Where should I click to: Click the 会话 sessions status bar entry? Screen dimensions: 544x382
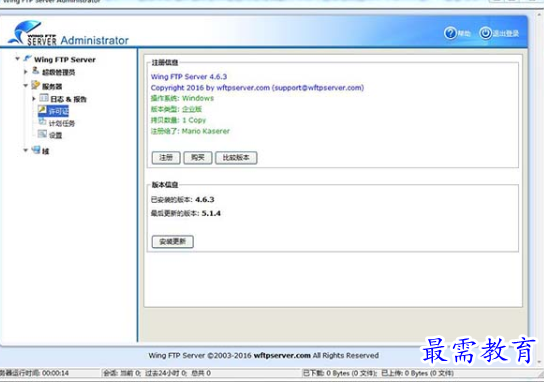coord(157,373)
